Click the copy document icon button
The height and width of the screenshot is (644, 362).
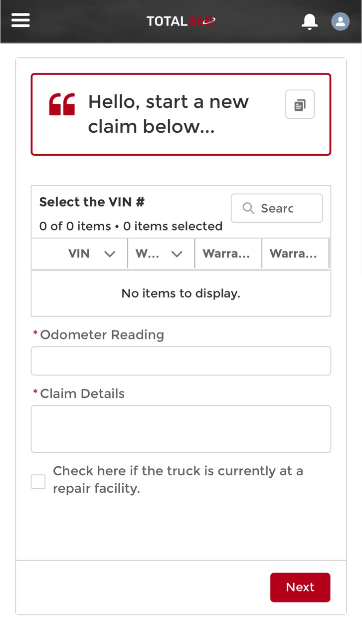tap(300, 104)
